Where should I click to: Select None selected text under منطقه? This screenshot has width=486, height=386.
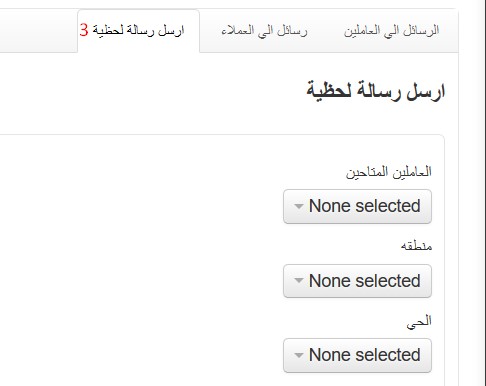(x=364, y=281)
